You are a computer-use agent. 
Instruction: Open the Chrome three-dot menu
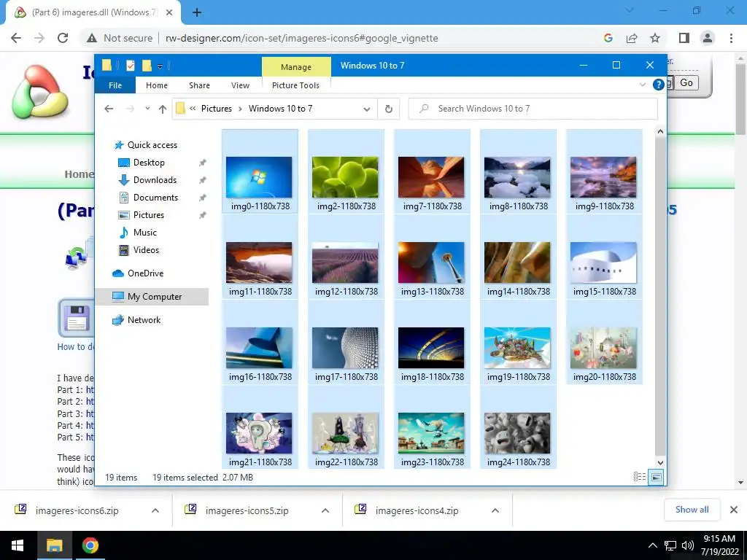tap(731, 38)
